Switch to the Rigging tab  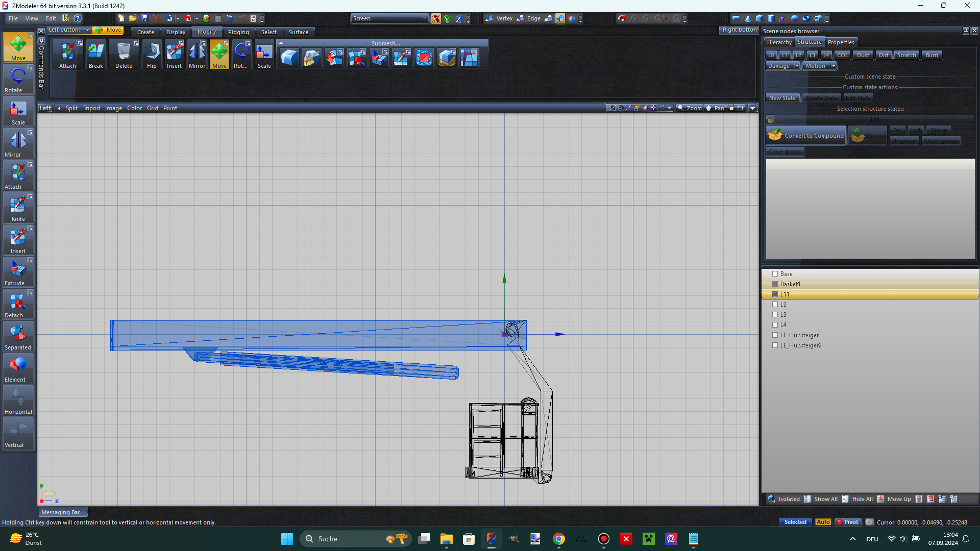click(x=238, y=32)
